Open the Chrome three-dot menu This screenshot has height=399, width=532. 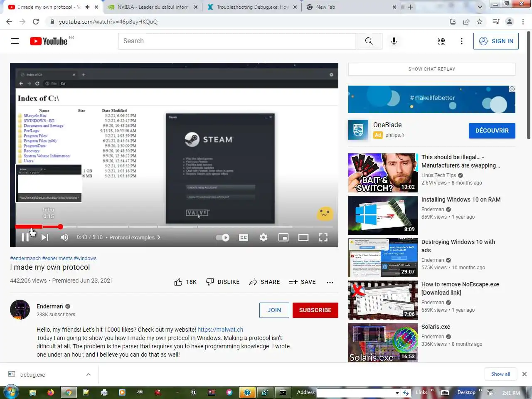pyautogui.click(x=523, y=22)
